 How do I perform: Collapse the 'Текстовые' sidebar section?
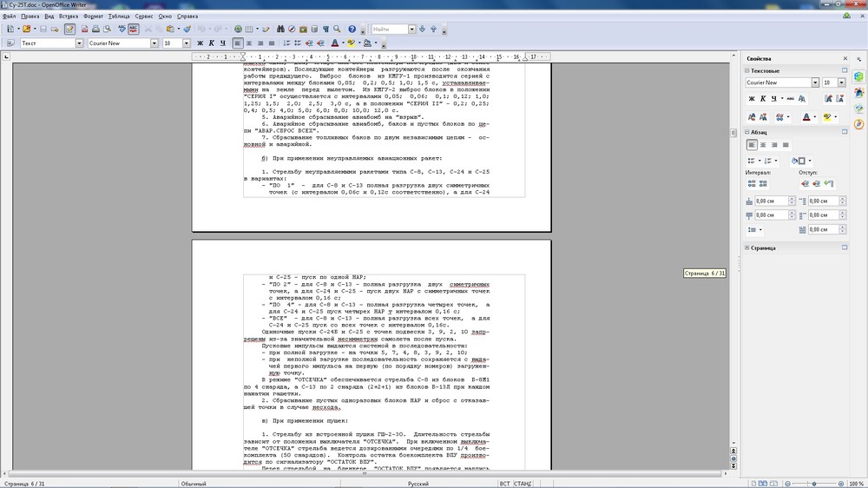pyautogui.click(x=746, y=70)
